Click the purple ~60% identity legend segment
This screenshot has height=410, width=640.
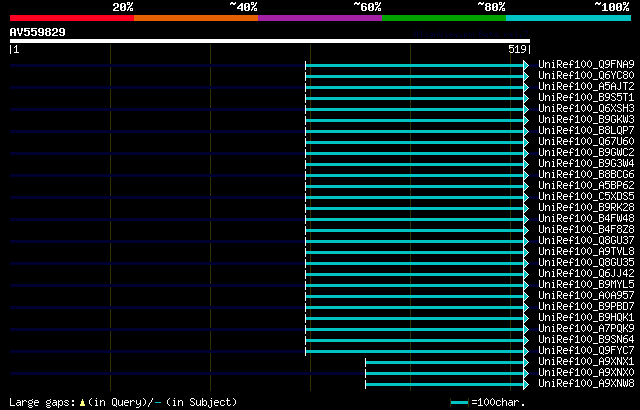320,18
